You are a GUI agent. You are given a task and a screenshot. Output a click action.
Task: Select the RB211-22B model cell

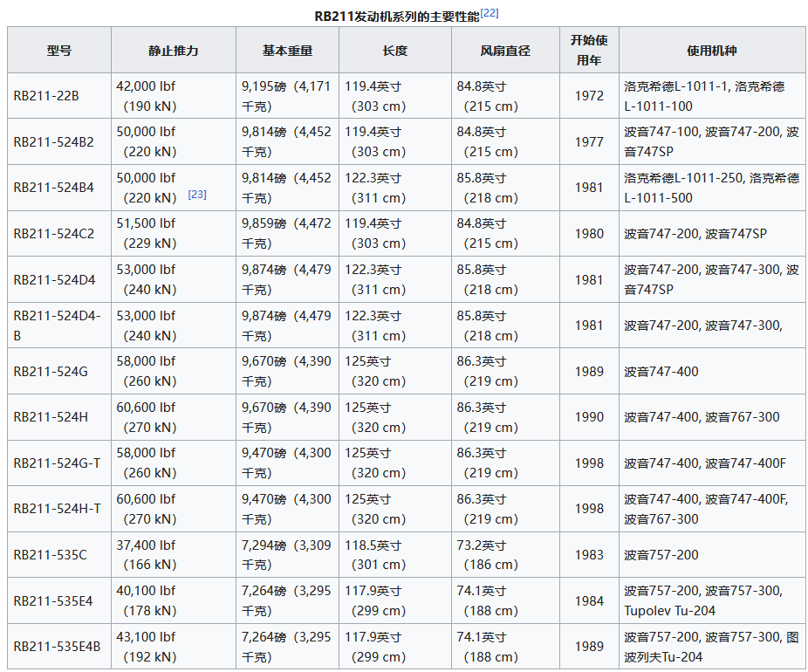(59, 96)
